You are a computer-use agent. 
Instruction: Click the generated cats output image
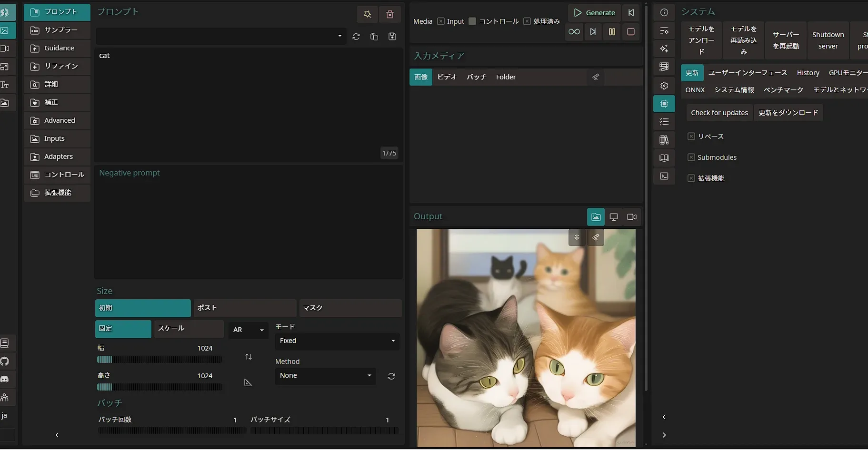click(526, 338)
